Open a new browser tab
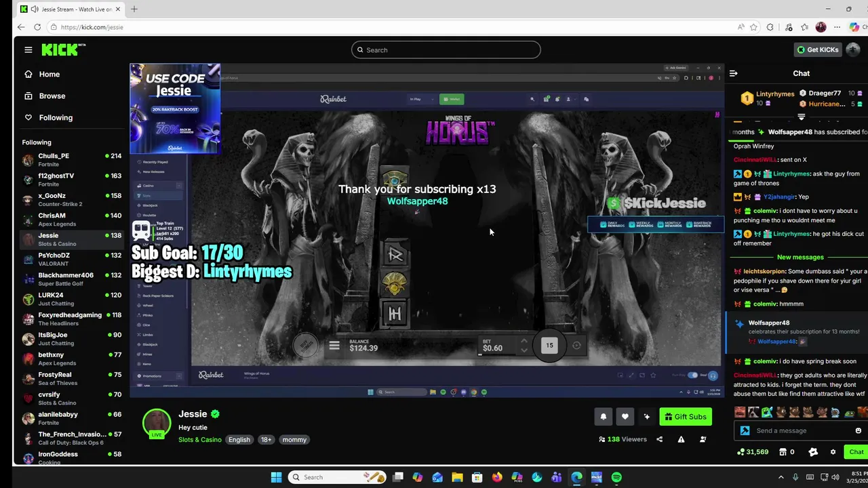The height and width of the screenshot is (488, 868). tap(134, 9)
